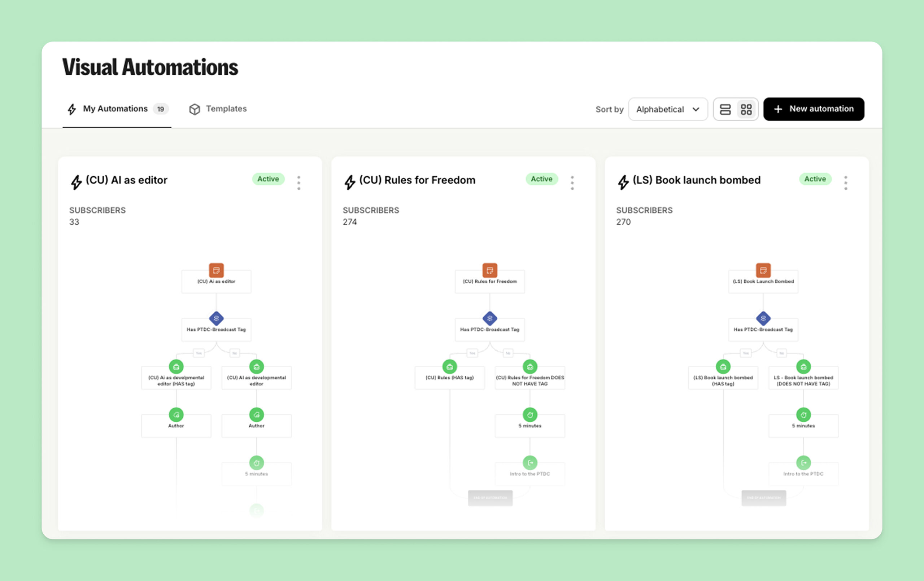The image size is (924, 581).
Task: Click lightning icon beside Rules for Freedom title
Action: 350,182
